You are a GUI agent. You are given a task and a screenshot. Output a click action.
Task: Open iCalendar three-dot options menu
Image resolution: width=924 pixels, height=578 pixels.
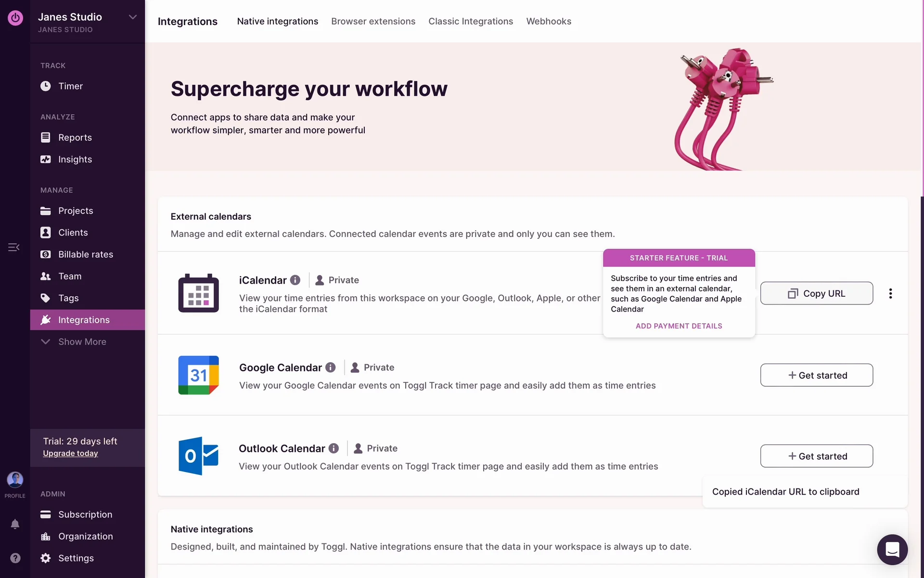890,293
